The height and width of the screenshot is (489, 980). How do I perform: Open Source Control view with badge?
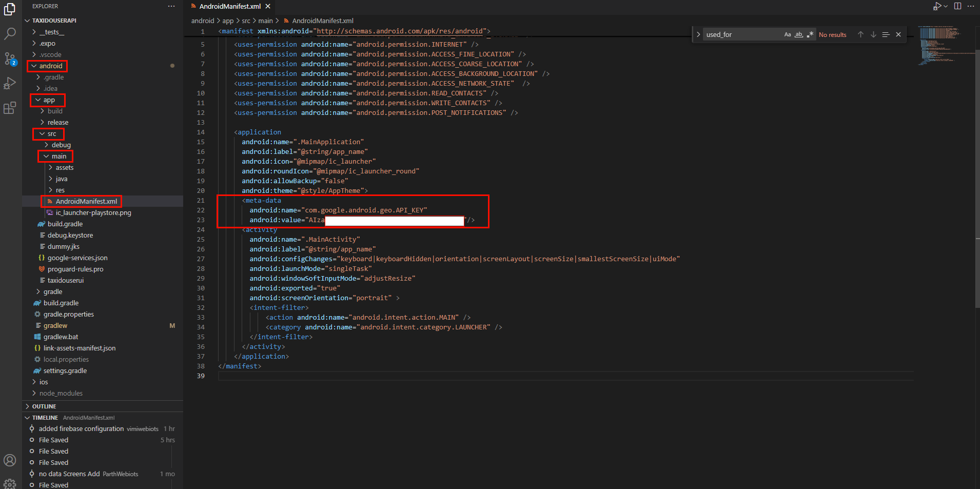coord(10,58)
